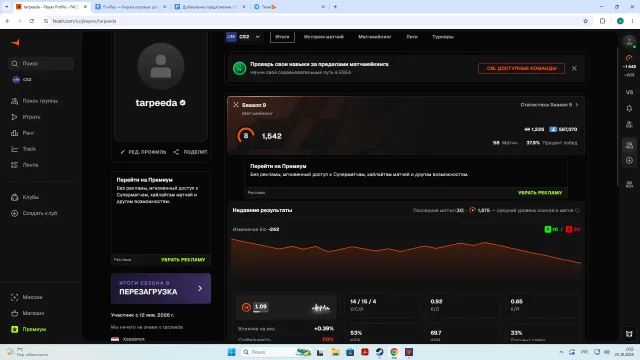Click the Elo history graph
Image resolution: width=640 pixels, height=360 pixels.
[406, 257]
